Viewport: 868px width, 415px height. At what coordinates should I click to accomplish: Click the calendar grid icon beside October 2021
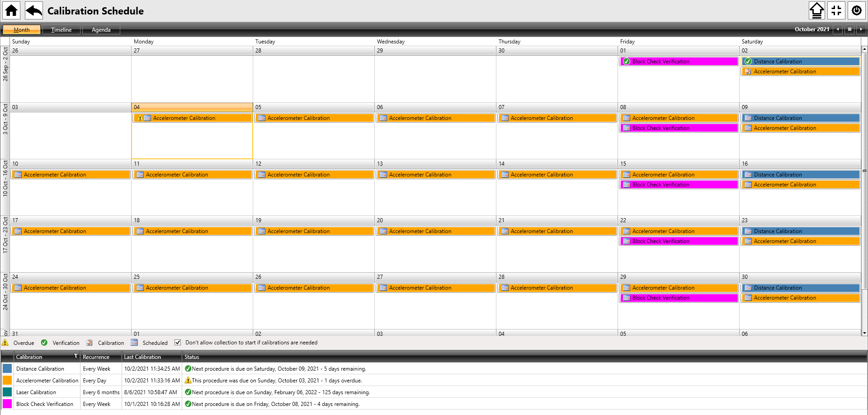coord(849,29)
